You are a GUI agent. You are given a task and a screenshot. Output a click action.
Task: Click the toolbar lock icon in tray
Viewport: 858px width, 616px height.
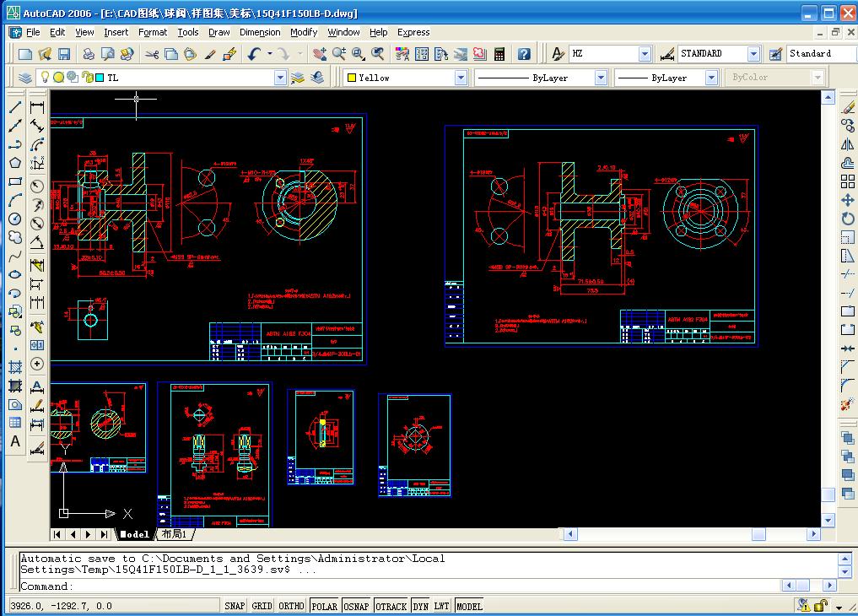tap(820, 605)
